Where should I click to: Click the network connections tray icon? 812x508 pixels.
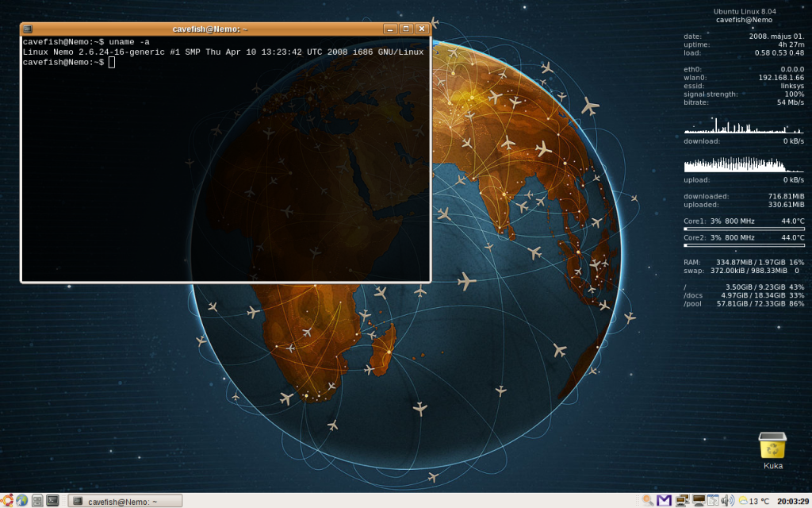pos(681,500)
